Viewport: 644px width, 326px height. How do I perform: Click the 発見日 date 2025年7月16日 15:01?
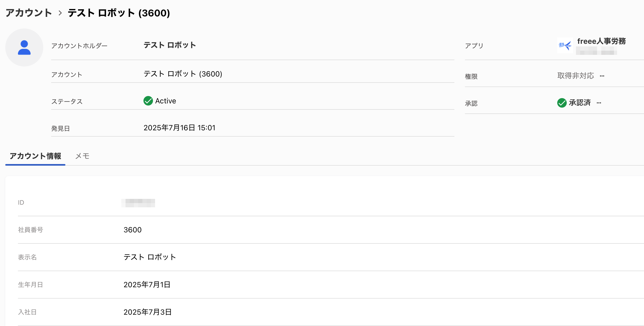(x=179, y=128)
